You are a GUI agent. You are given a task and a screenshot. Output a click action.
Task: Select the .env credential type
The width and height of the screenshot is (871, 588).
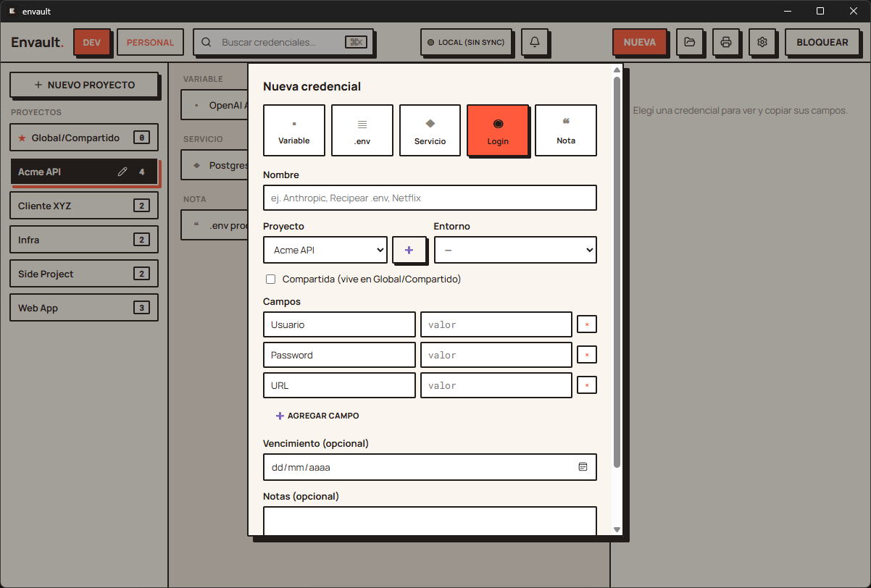point(362,130)
